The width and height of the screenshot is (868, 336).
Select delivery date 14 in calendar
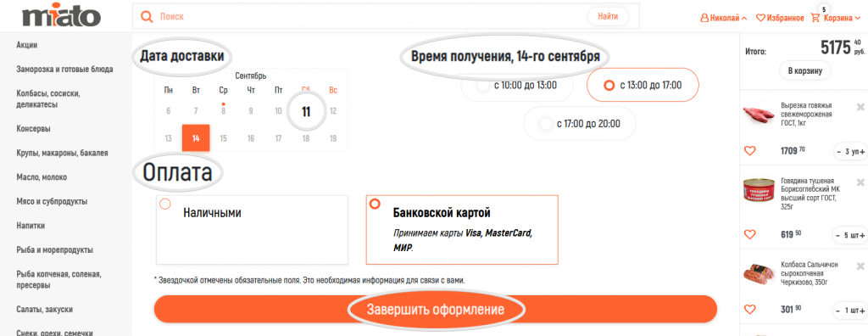tap(196, 138)
